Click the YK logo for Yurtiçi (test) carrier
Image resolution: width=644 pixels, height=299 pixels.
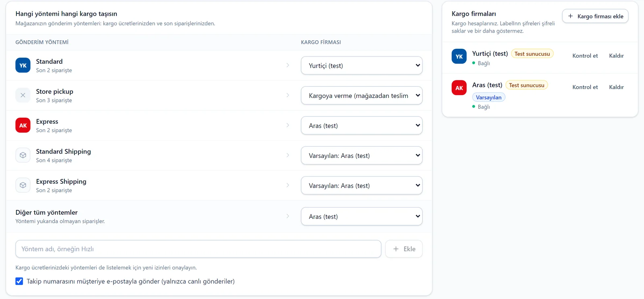[459, 56]
